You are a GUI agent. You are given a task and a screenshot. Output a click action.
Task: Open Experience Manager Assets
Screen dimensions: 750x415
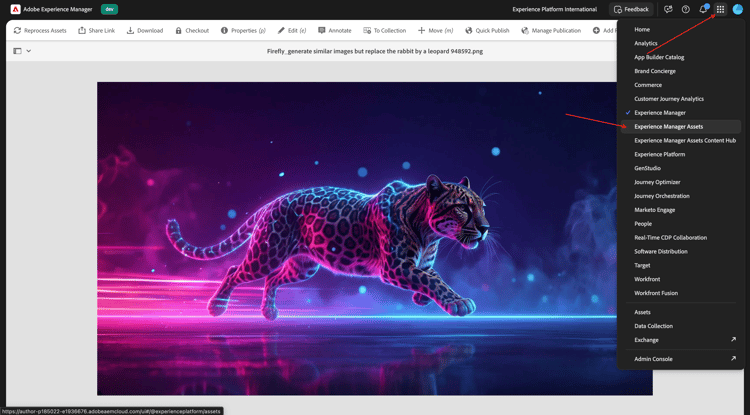[x=681, y=126]
